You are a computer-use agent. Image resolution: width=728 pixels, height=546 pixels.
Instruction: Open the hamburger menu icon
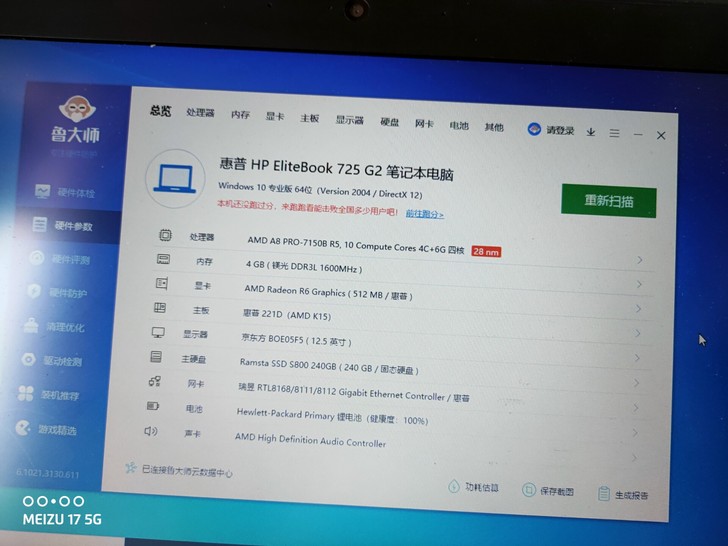click(614, 134)
